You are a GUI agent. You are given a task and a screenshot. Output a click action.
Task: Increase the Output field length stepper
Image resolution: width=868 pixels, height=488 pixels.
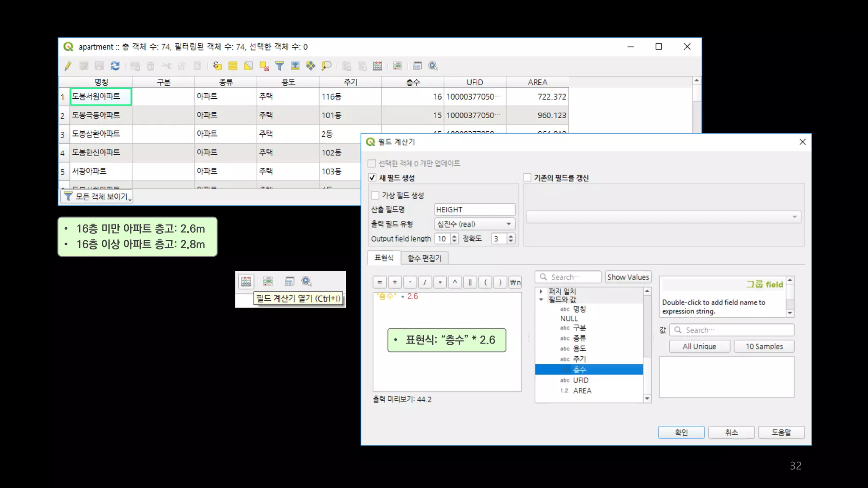(454, 236)
